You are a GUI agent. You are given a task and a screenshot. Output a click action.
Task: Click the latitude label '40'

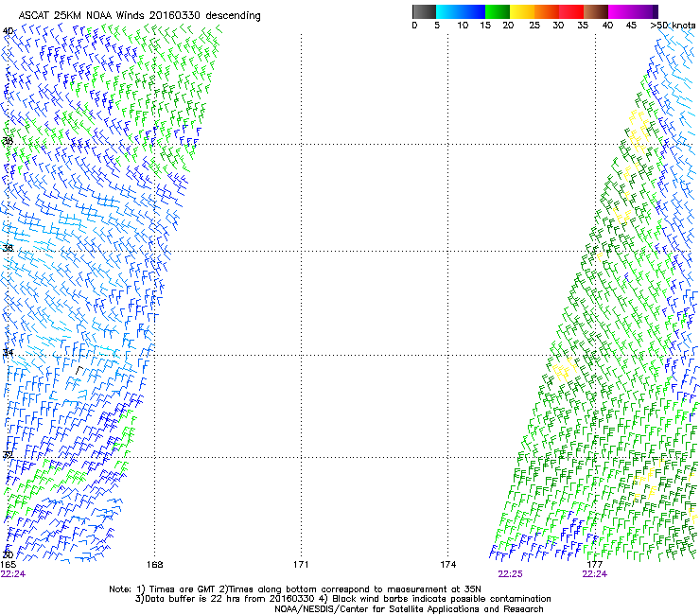8,31
